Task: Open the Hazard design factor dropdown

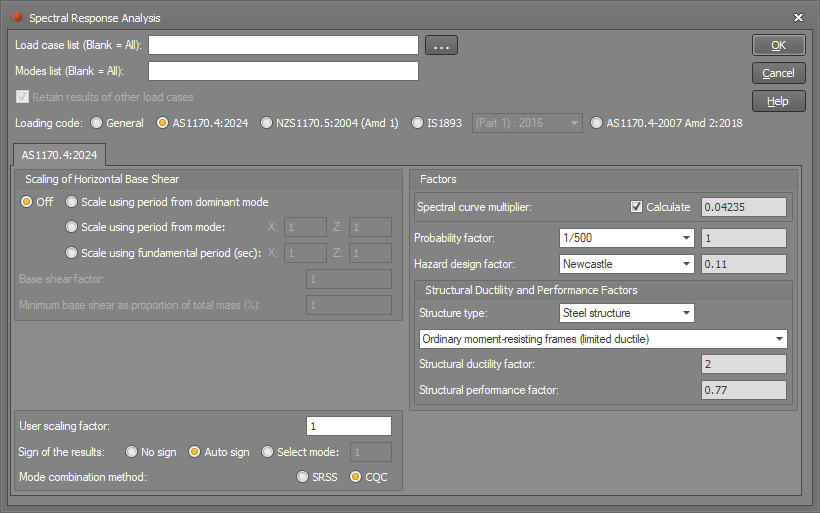Action: [627, 264]
